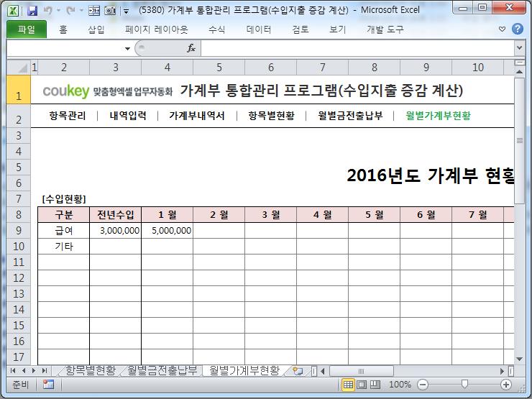Select the 기타 row cell
Image resolution: width=532 pixels, height=399 pixels.
tap(64, 247)
